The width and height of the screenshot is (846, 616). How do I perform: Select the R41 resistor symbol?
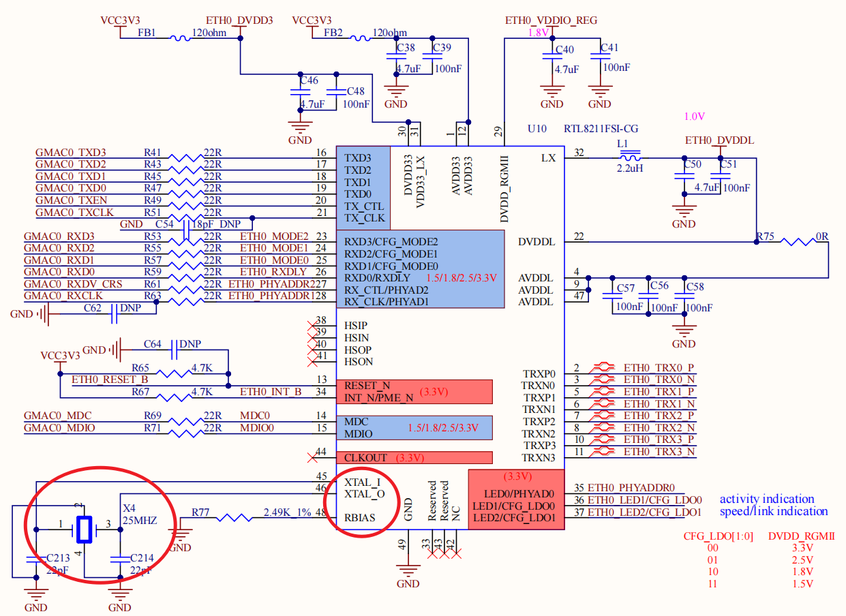(x=185, y=157)
